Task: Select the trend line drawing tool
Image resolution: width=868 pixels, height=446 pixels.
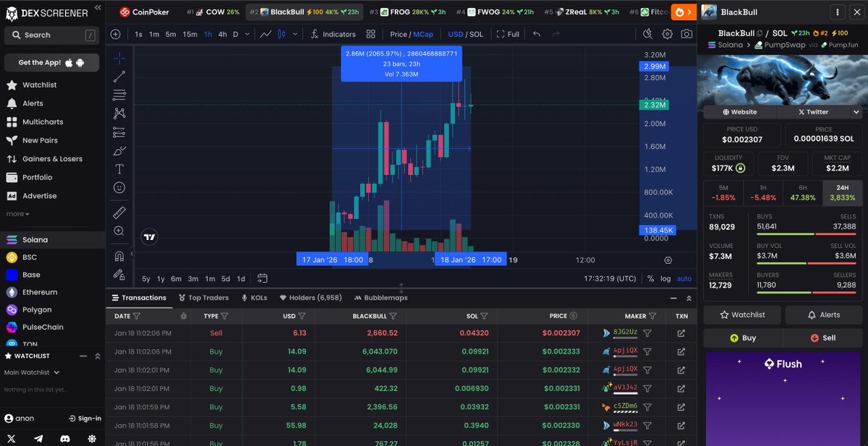Action: click(119, 77)
